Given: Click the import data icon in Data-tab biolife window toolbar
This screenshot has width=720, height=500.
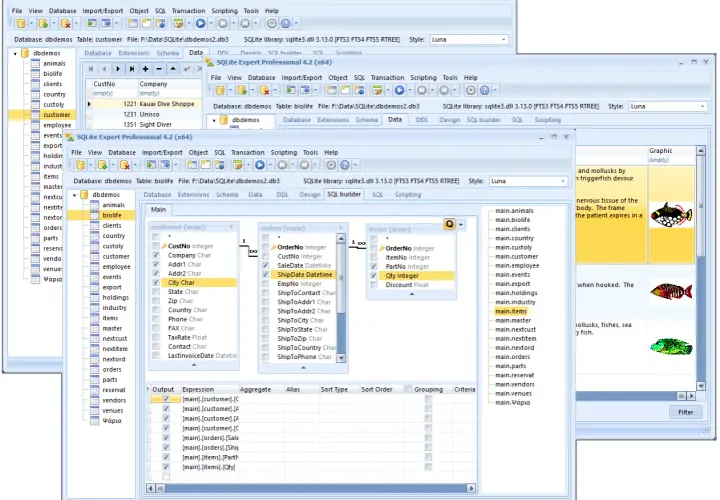Looking at the screenshot, I should (x=290, y=90).
